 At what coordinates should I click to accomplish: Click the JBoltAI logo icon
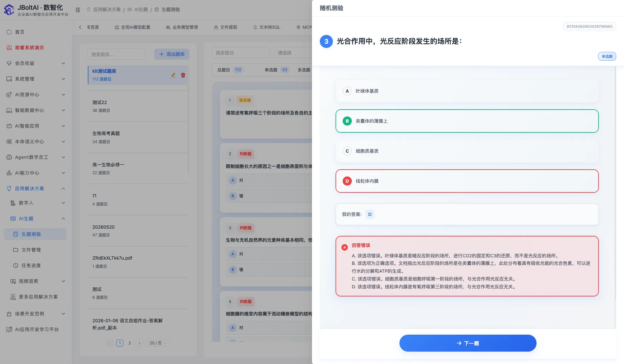click(9, 10)
